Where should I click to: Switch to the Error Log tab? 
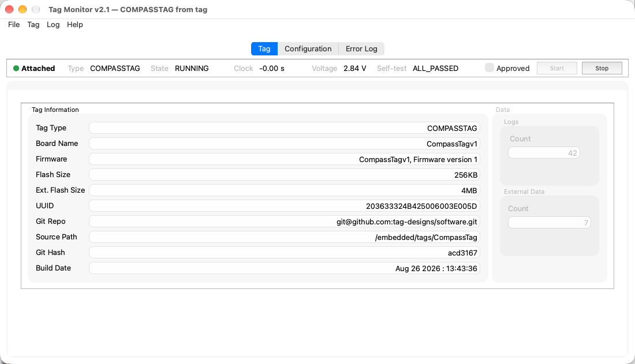[361, 48]
